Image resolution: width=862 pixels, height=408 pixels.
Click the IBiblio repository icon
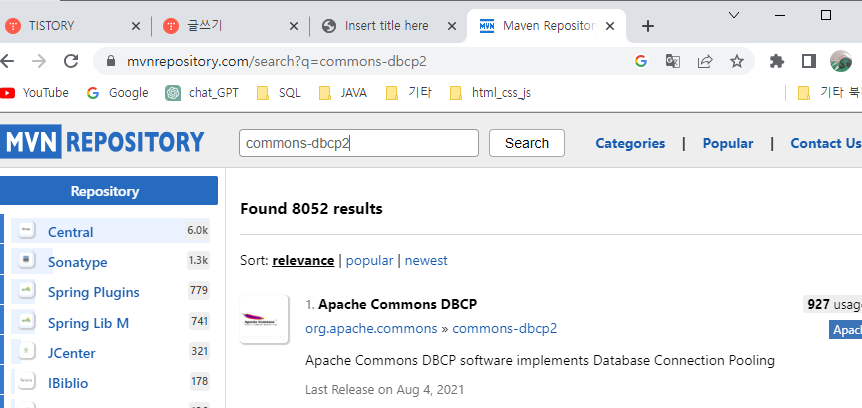point(26,381)
